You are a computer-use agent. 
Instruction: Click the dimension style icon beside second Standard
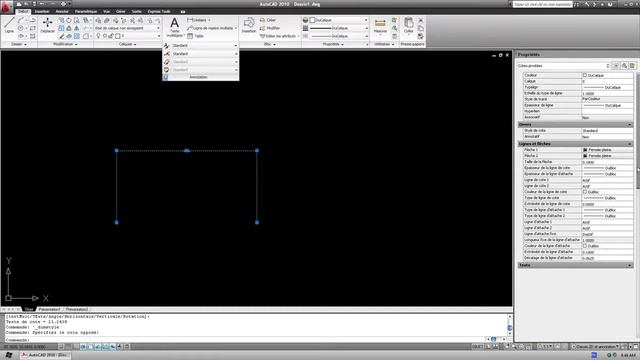[x=167, y=54]
